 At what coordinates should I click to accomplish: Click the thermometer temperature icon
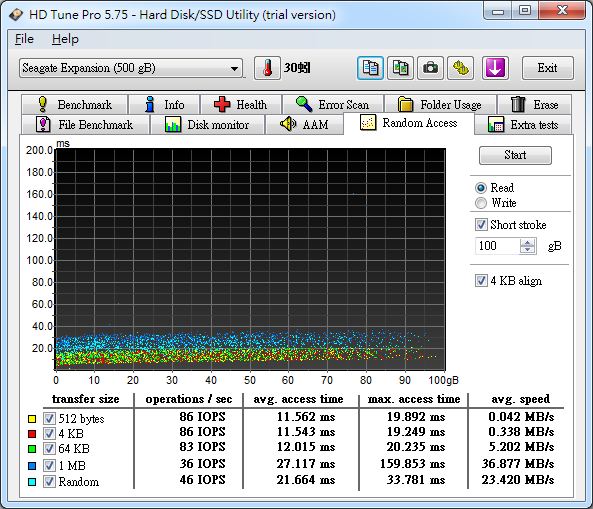coord(267,68)
